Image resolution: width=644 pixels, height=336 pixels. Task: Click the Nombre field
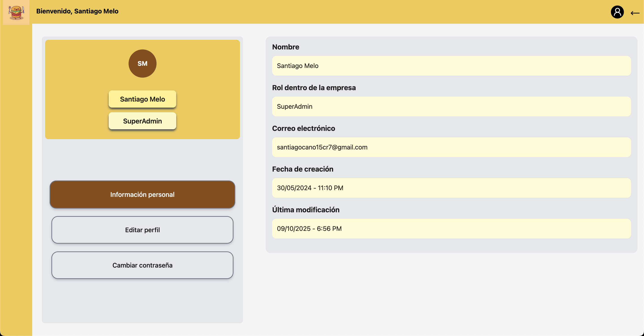pyautogui.click(x=451, y=66)
